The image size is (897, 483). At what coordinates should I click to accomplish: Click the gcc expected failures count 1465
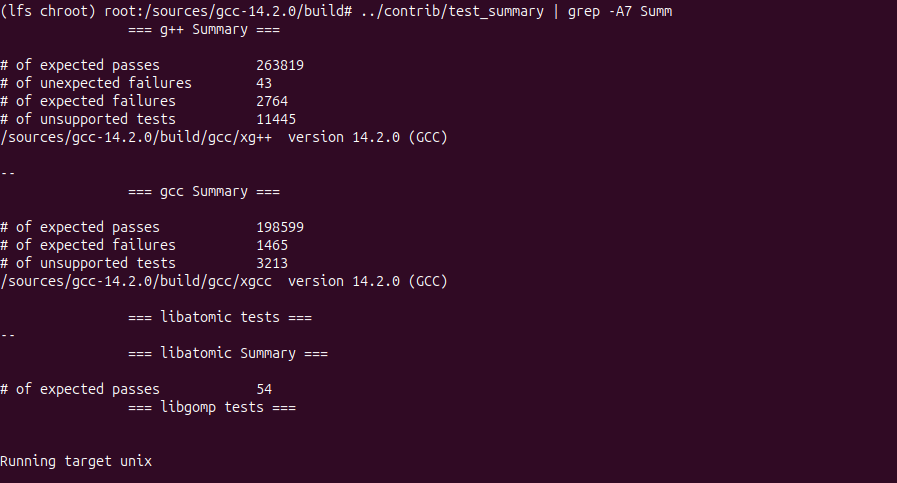(272, 245)
